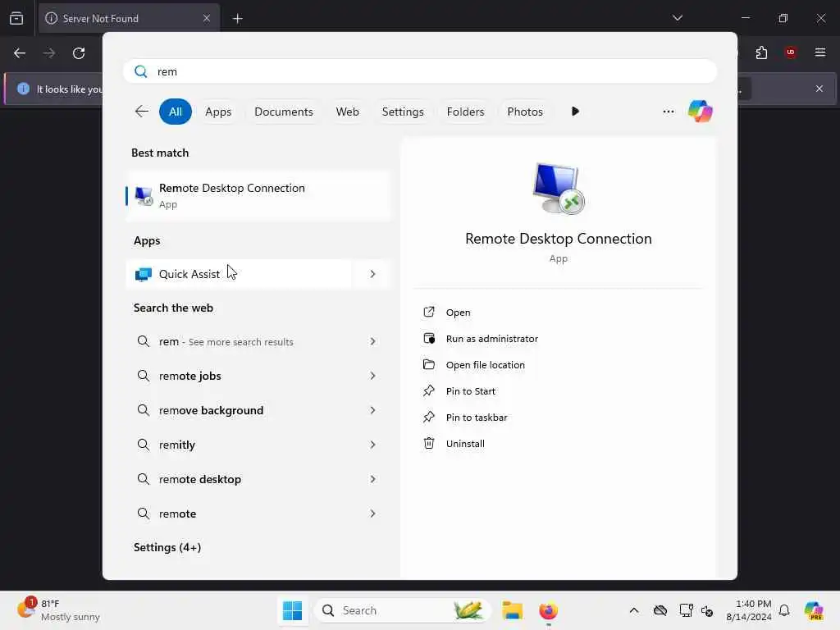This screenshot has height=630, width=840.
Task: Click the clock showing 1:40 PM
Action: (x=748, y=610)
